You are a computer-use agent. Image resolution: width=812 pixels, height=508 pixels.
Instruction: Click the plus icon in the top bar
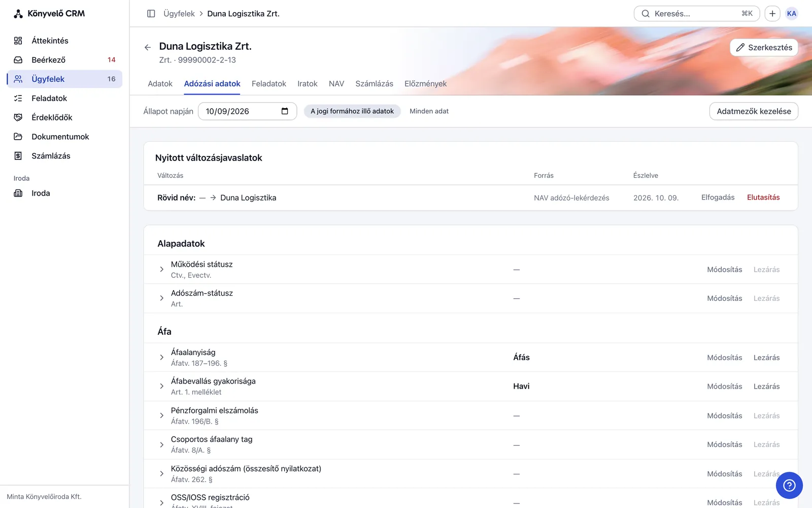pyautogui.click(x=772, y=14)
